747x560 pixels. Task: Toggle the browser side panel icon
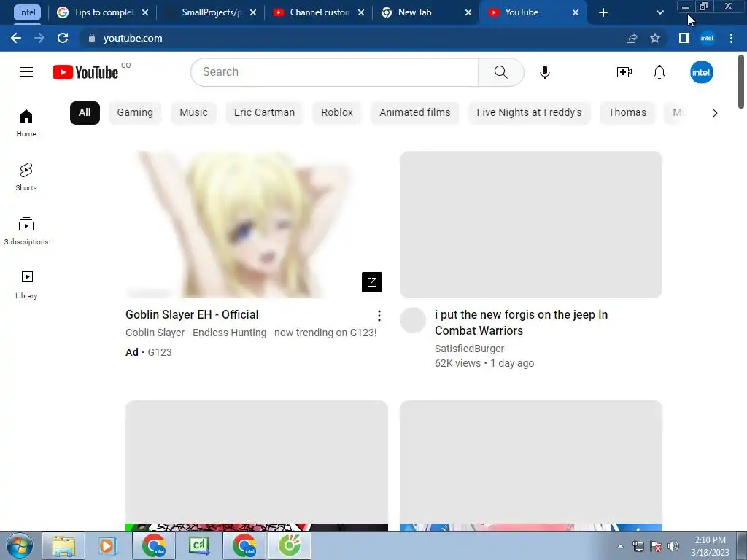pyautogui.click(x=684, y=38)
